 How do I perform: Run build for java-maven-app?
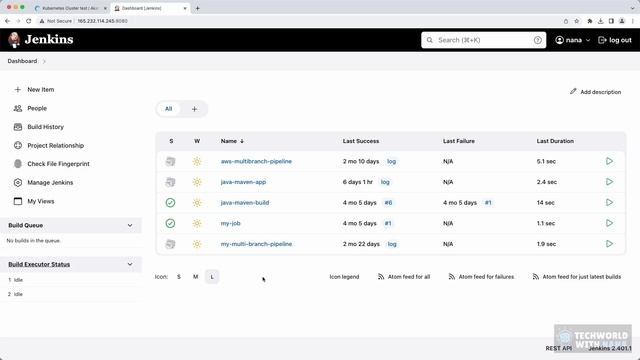point(609,182)
